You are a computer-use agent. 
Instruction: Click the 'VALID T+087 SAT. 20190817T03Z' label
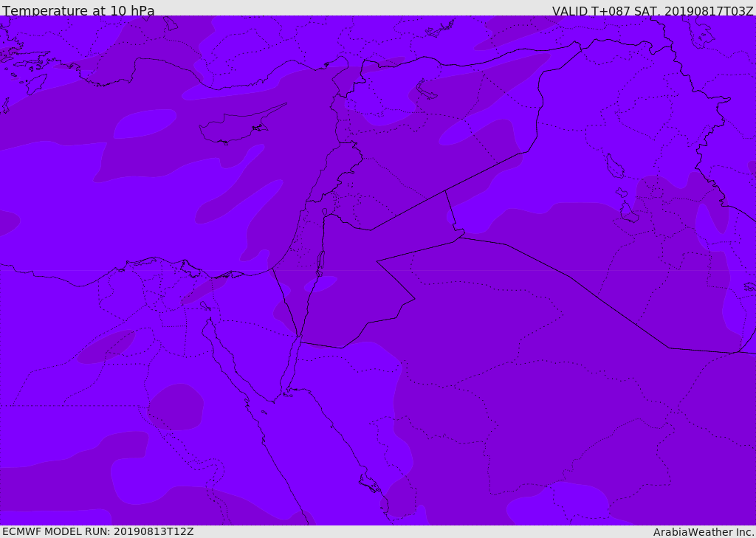[653, 10]
